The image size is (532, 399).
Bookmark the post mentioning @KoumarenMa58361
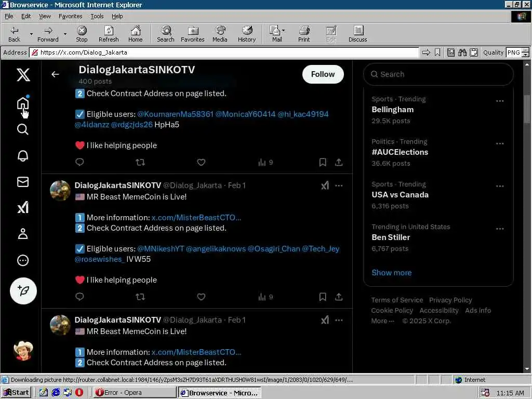click(x=323, y=162)
